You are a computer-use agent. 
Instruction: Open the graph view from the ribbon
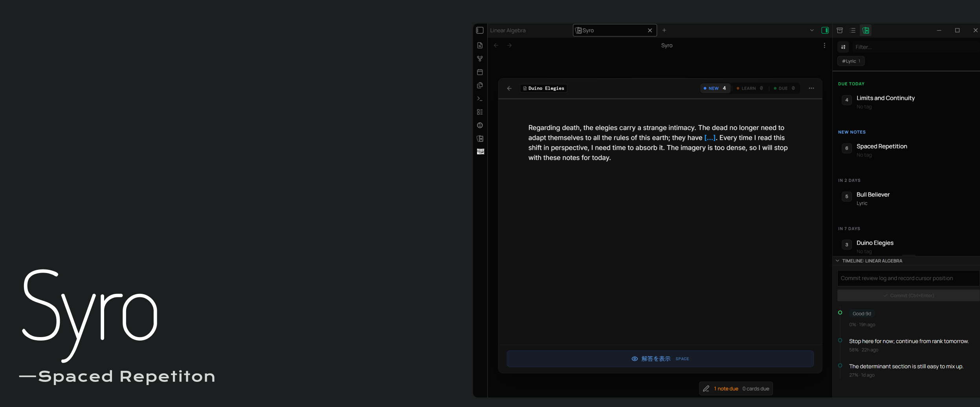point(480,59)
